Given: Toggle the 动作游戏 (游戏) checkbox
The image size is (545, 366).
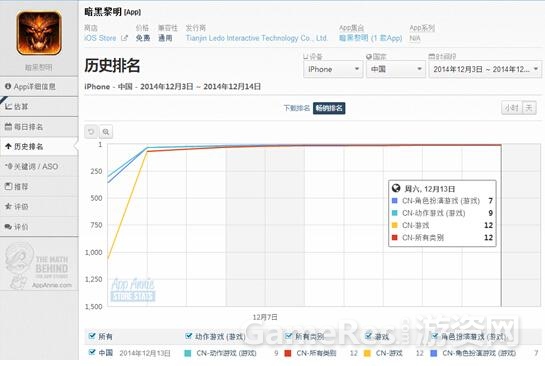Looking at the screenshot, I should point(189,336).
